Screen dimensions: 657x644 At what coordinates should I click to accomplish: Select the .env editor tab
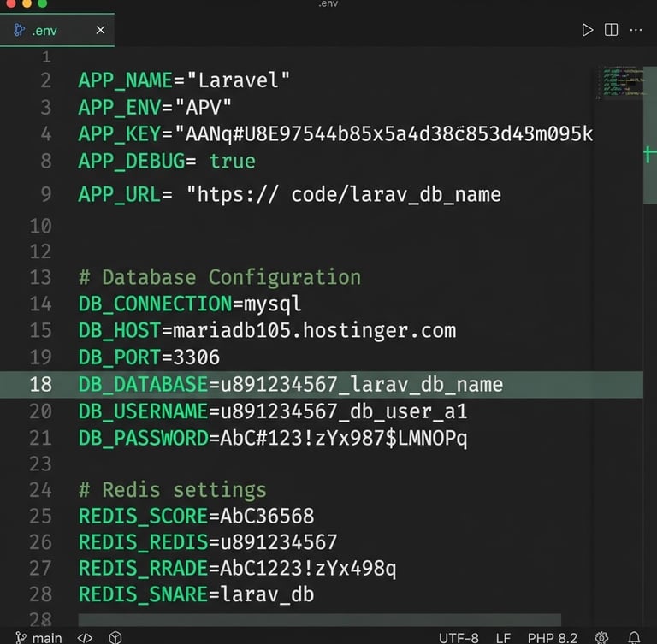pyautogui.click(x=57, y=30)
